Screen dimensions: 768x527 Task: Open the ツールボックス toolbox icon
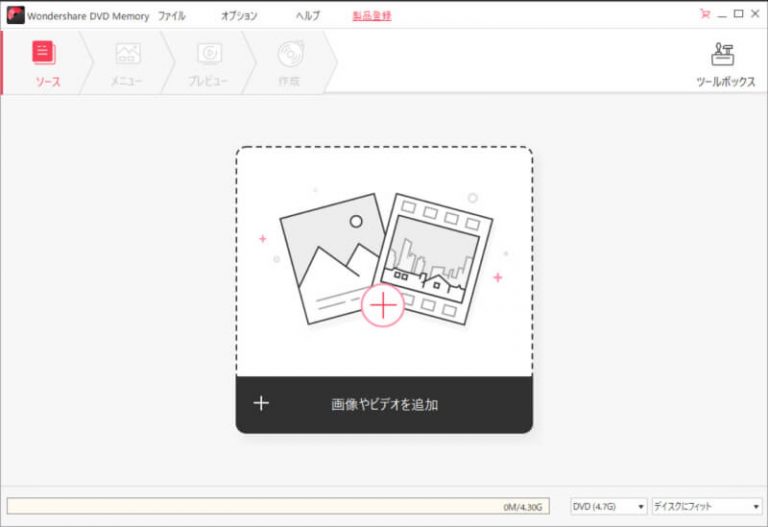725,55
